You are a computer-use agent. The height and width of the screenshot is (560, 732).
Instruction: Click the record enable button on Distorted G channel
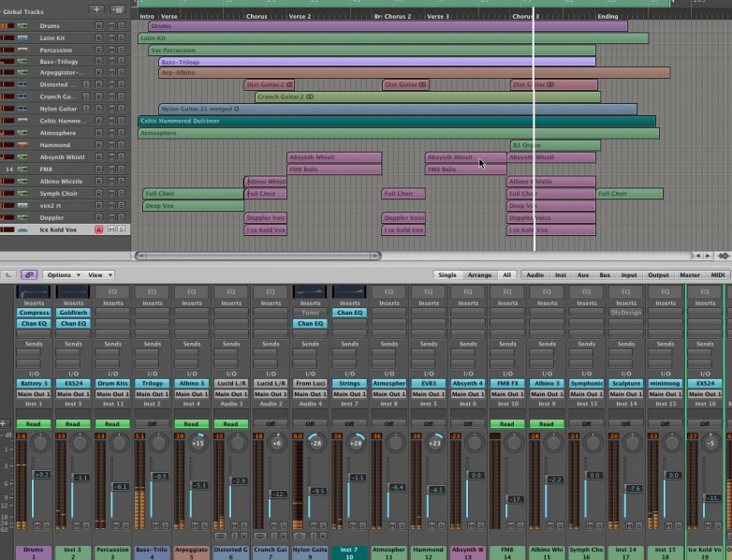pos(243,537)
